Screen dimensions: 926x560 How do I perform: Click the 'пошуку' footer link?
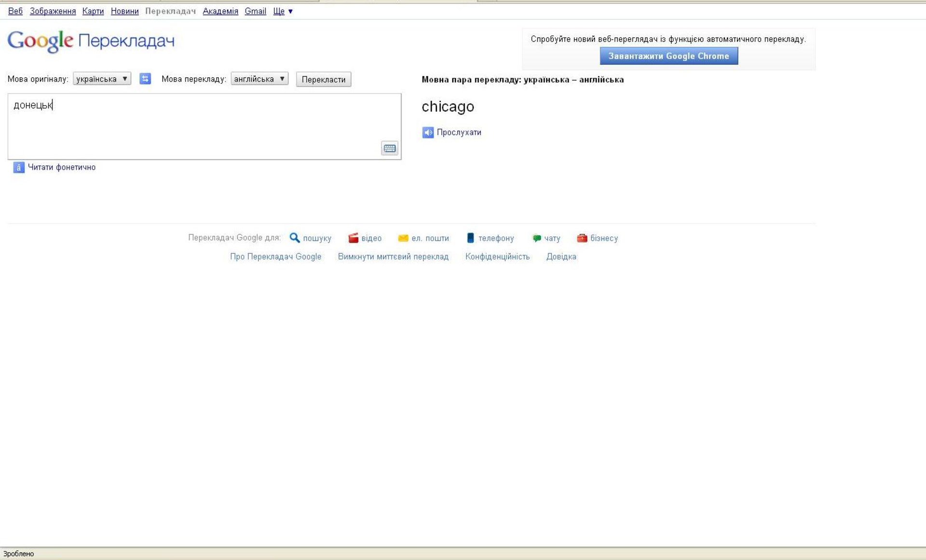pos(317,238)
